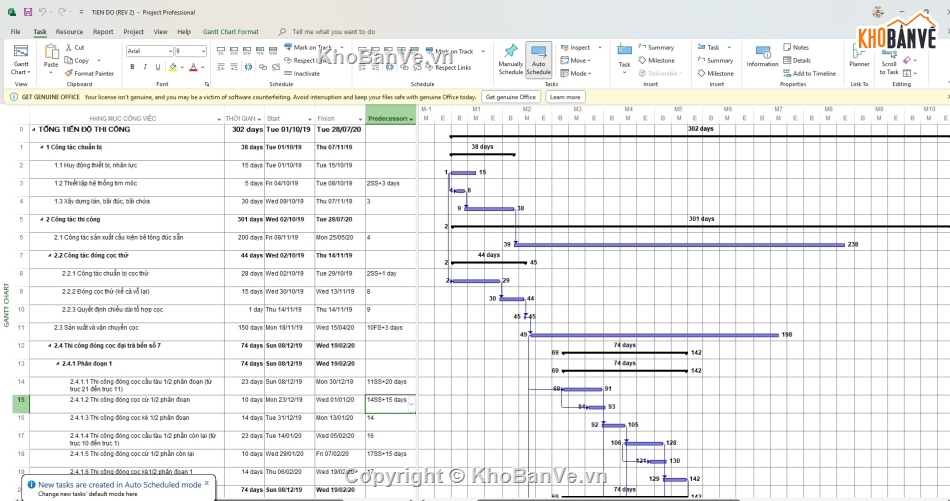
Task: Close the Auto Scheduled mode notification
Action: click(207, 483)
